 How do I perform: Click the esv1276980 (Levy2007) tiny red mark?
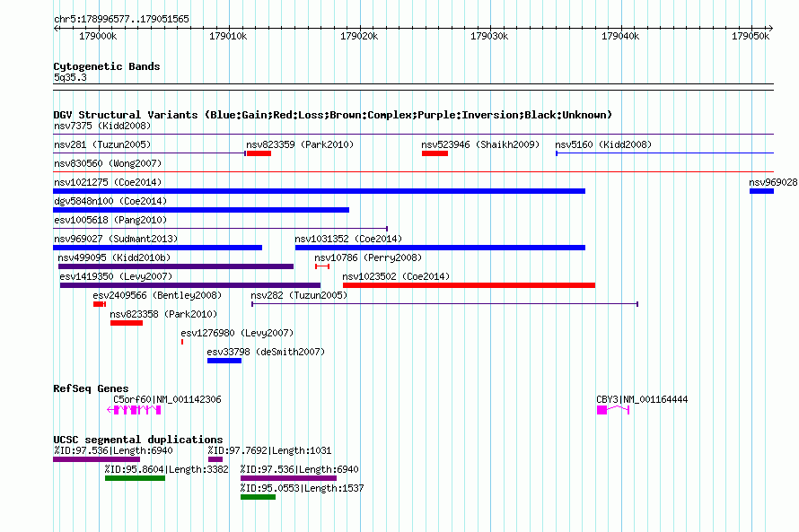point(182,342)
